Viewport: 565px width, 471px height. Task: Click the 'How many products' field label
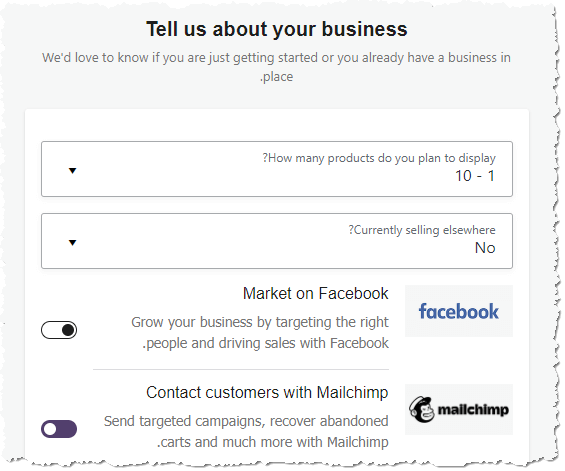point(379,158)
